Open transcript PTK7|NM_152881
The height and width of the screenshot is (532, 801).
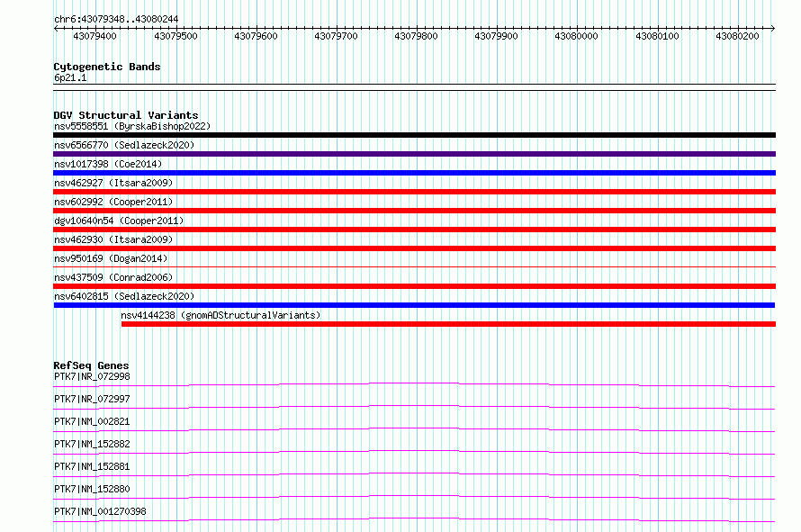[92, 466]
